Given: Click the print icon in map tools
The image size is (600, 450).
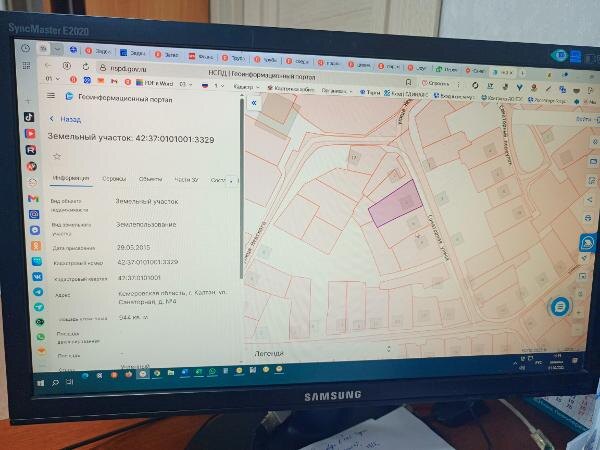Looking at the screenshot, I should pos(588,218).
